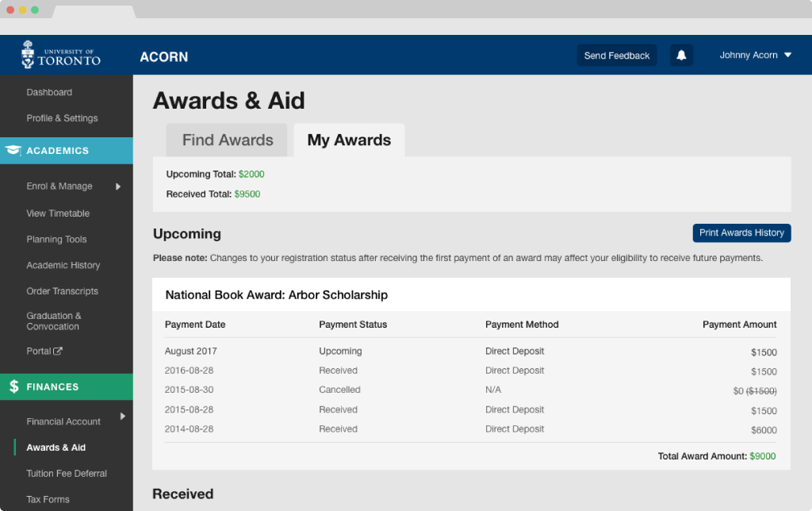This screenshot has height=511, width=812.
Task: Go to Profile & Settings
Action: [x=62, y=118]
